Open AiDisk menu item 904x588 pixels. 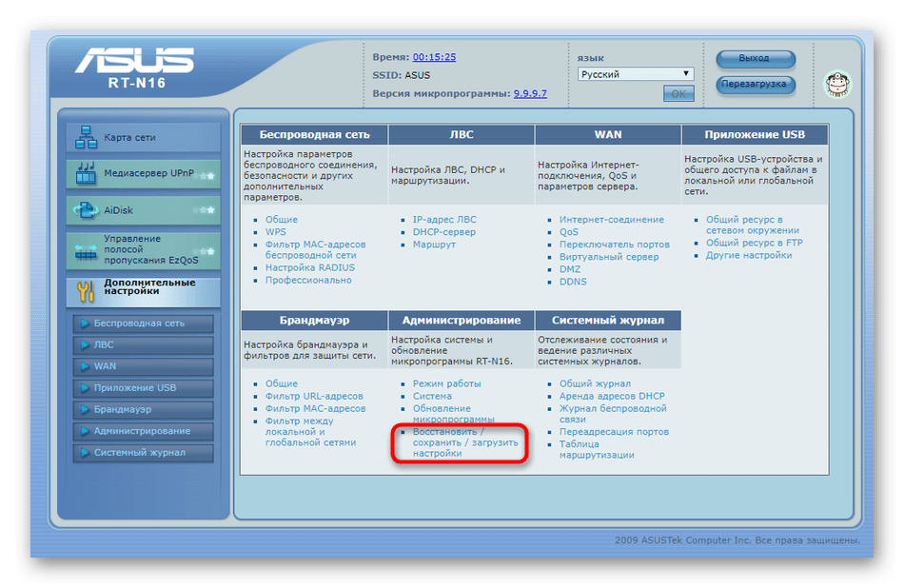(143, 210)
